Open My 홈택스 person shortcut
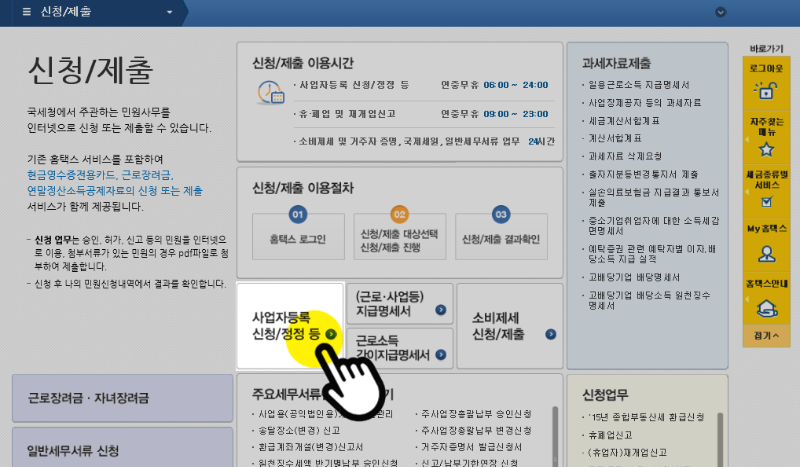This screenshot has height=467, width=800. coord(766,244)
